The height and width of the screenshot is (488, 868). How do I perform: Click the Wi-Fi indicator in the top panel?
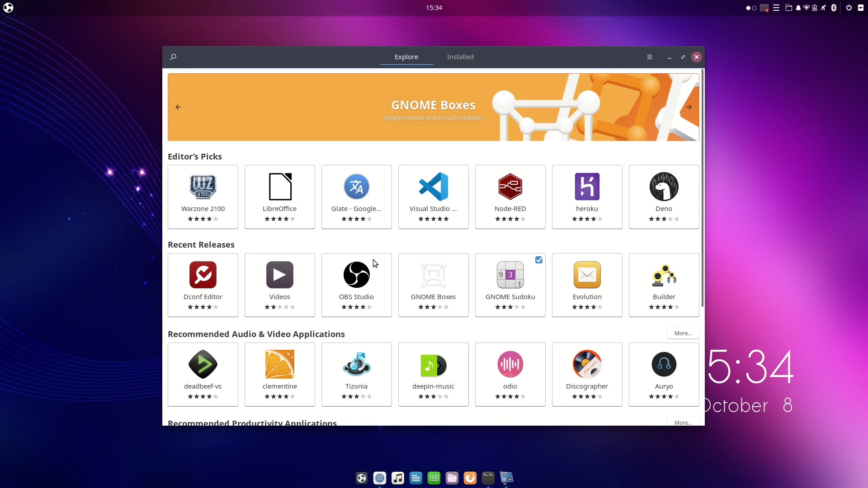click(807, 8)
